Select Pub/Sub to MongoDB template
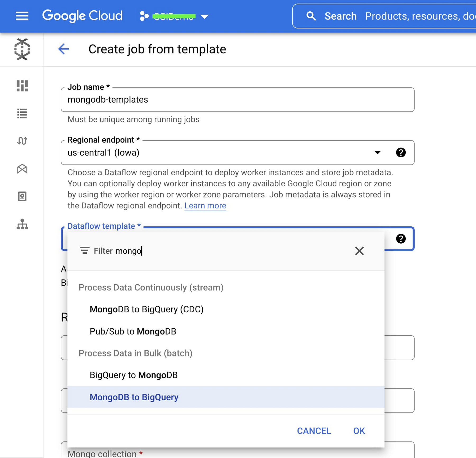Viewport: 476px width, 458px height. click(x=226, y=332)
